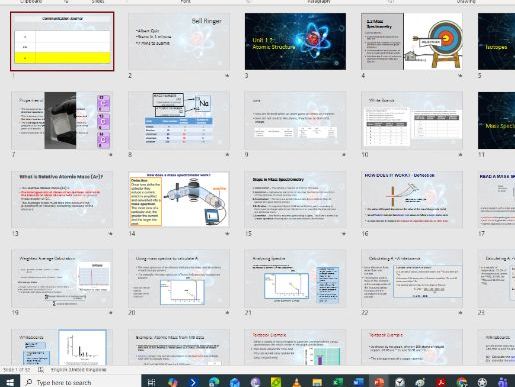Viewport: 515px width, 387px height.
Task: Select the Mass Spec slide 11
Action: pos(496,120)
